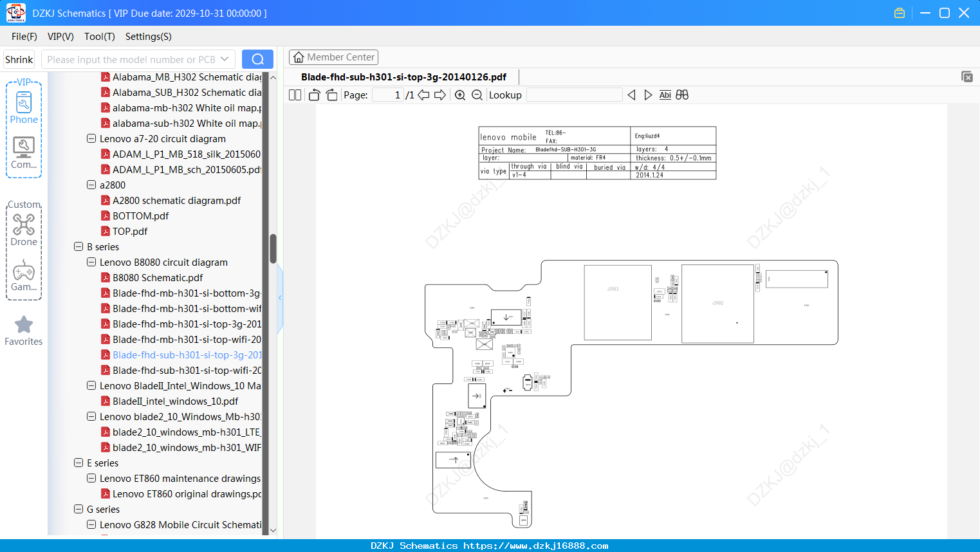
Task: Zoom out of the PDF
Action: click(x=477, y=95)
